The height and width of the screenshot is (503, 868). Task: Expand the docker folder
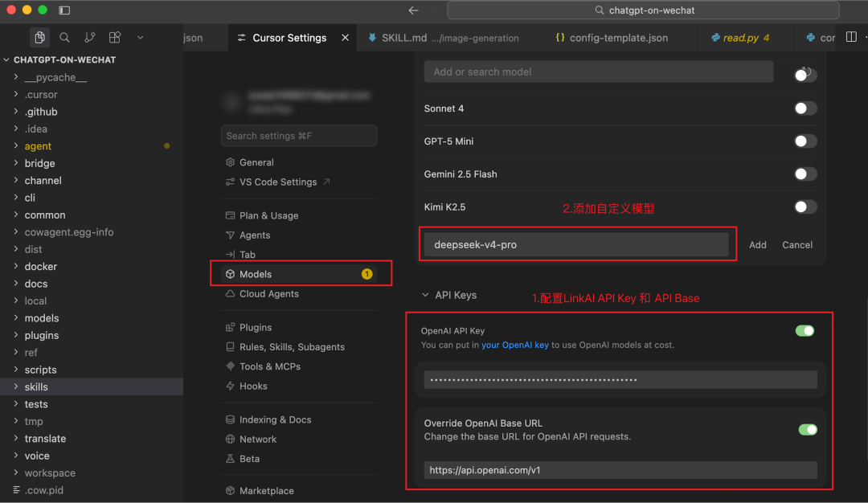tap(16, 266)
